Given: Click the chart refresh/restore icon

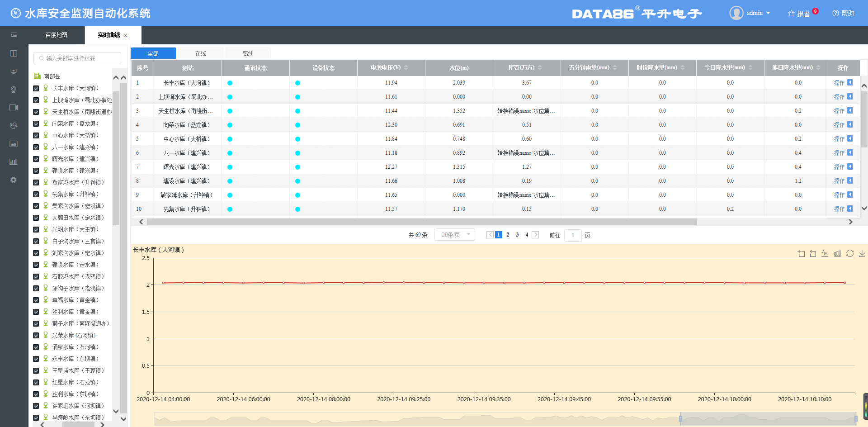Looking at the screenshot, I should 850,253.
